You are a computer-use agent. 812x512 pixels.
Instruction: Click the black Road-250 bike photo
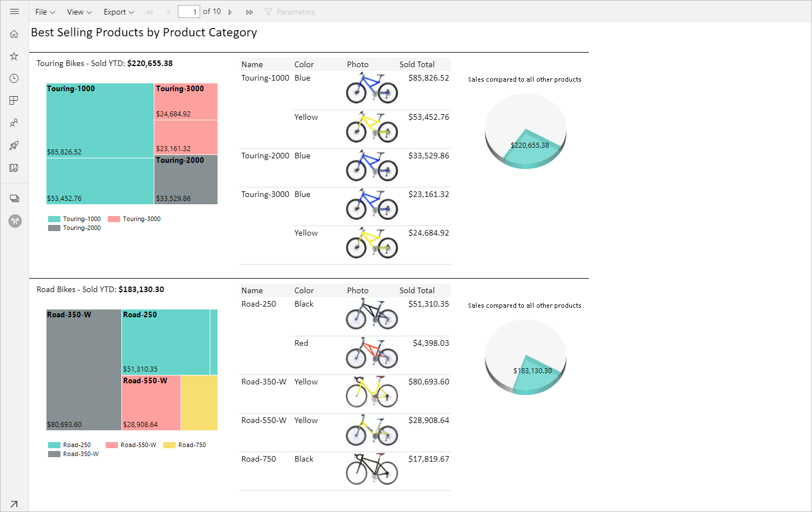(372, 315)
